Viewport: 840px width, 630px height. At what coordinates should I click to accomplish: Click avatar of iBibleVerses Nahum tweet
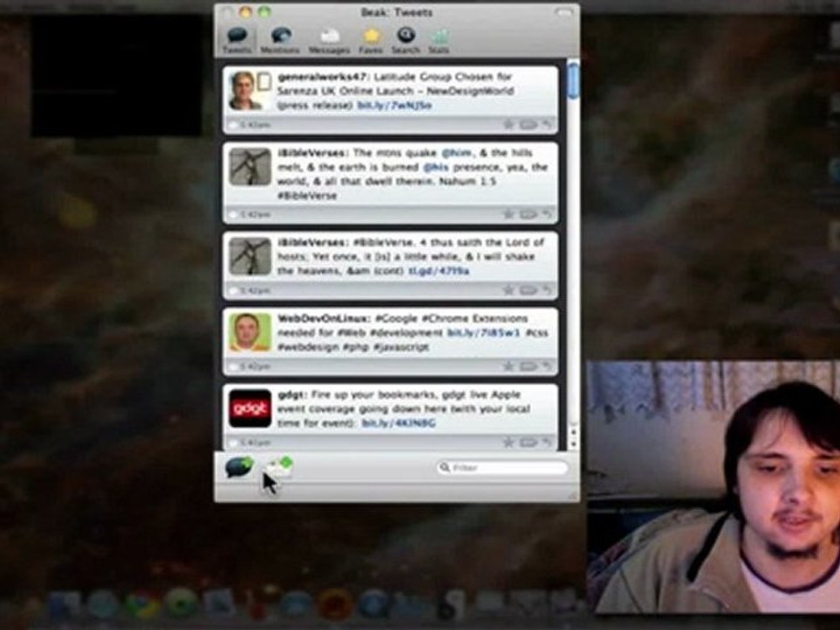click(x=250, y=166)
